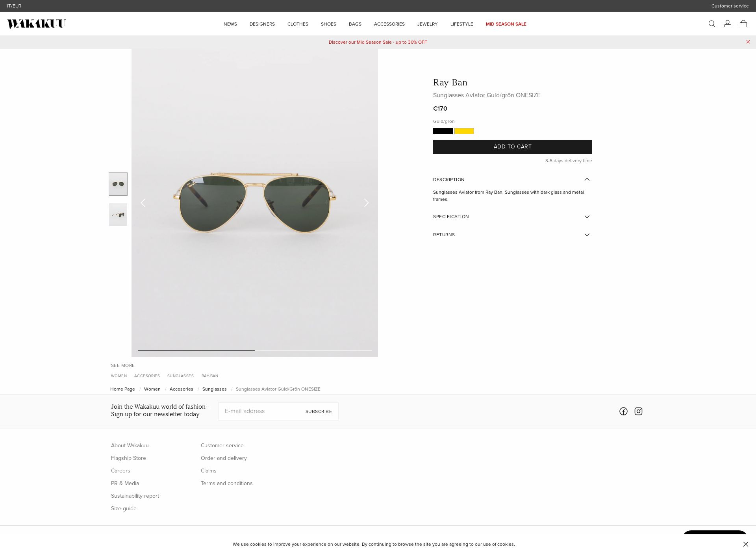Select the yellow color swatch
Viewport: 756px width, 554px height.
[x=464, y=131]
